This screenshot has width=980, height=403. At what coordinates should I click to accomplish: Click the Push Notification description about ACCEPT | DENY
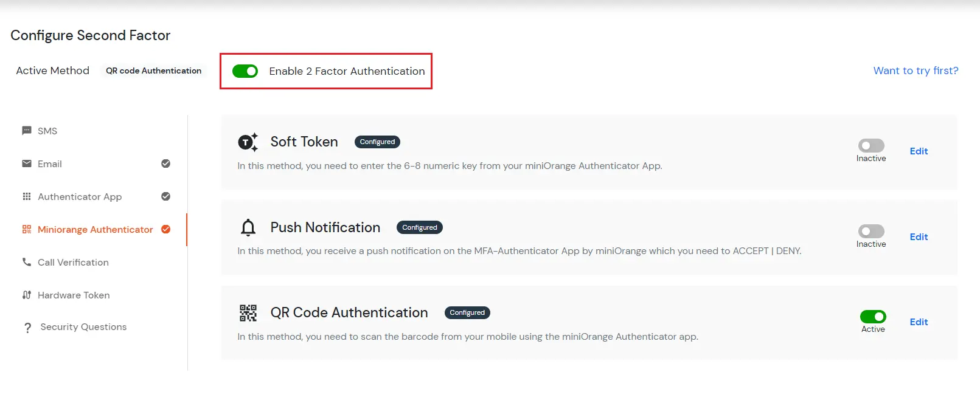[520, 251]
